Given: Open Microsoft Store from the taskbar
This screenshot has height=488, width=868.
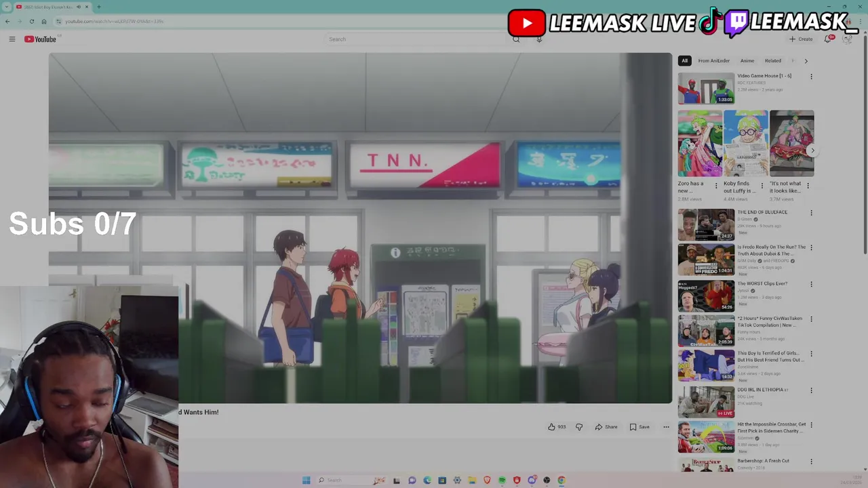Looking at the screenshot, I should pos(441,480).
